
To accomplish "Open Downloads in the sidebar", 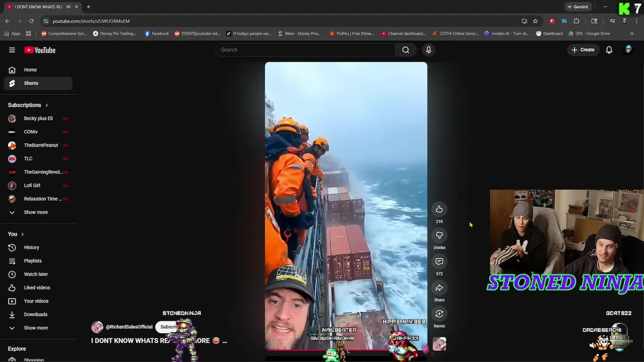I will click(38, 314).
